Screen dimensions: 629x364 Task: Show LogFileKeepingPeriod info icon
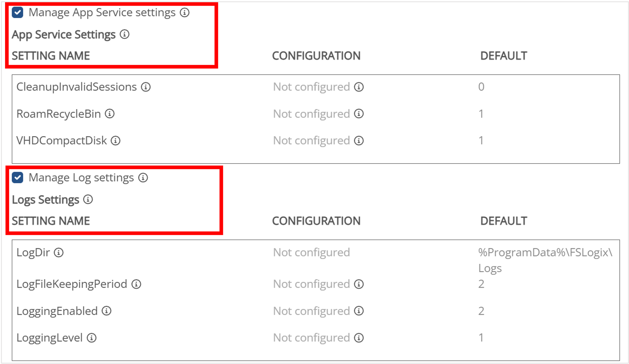(136, 284)
